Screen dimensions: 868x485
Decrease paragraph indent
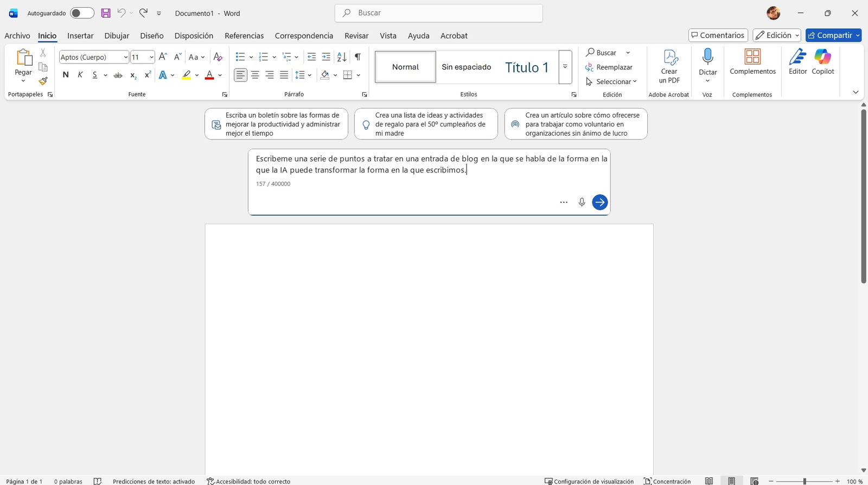tap(311, 57)
